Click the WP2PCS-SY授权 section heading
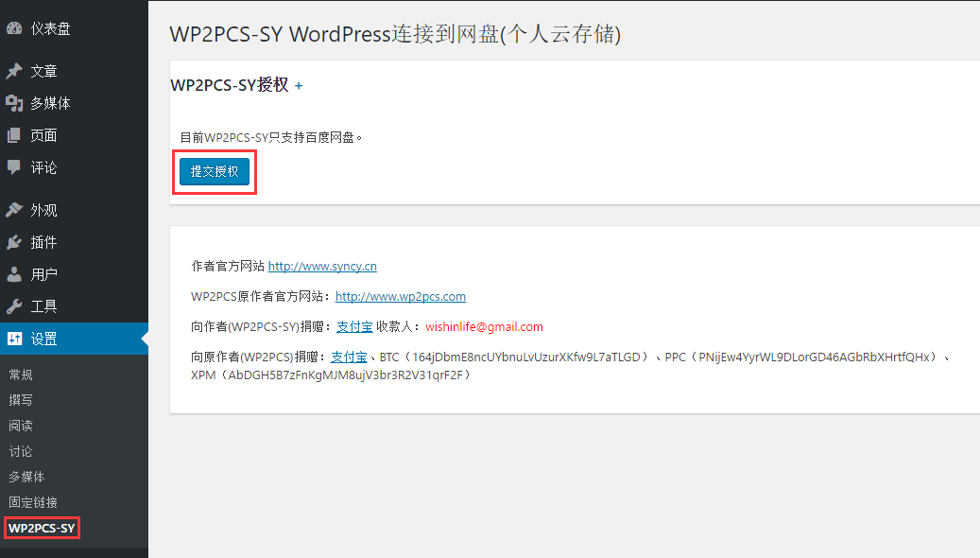Screen dimensions: 980x558 click(x=230, y=85)
